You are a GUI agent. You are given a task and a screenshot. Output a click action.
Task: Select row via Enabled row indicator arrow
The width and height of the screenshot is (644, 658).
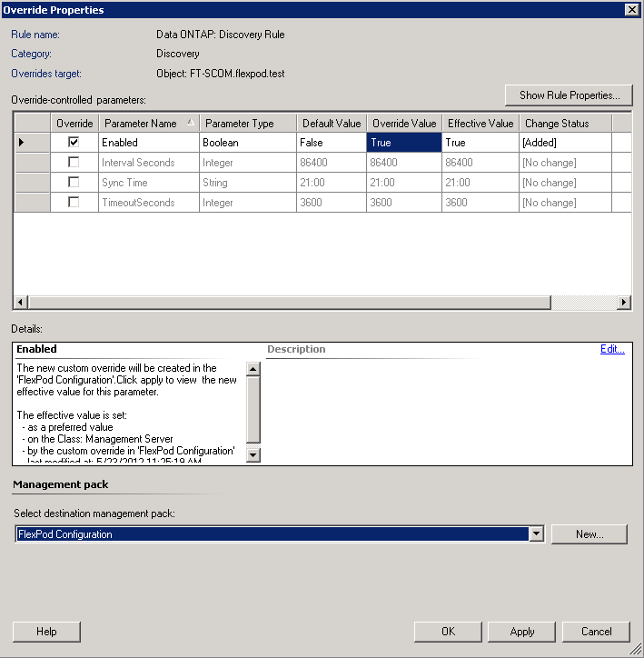click(23, 143)
